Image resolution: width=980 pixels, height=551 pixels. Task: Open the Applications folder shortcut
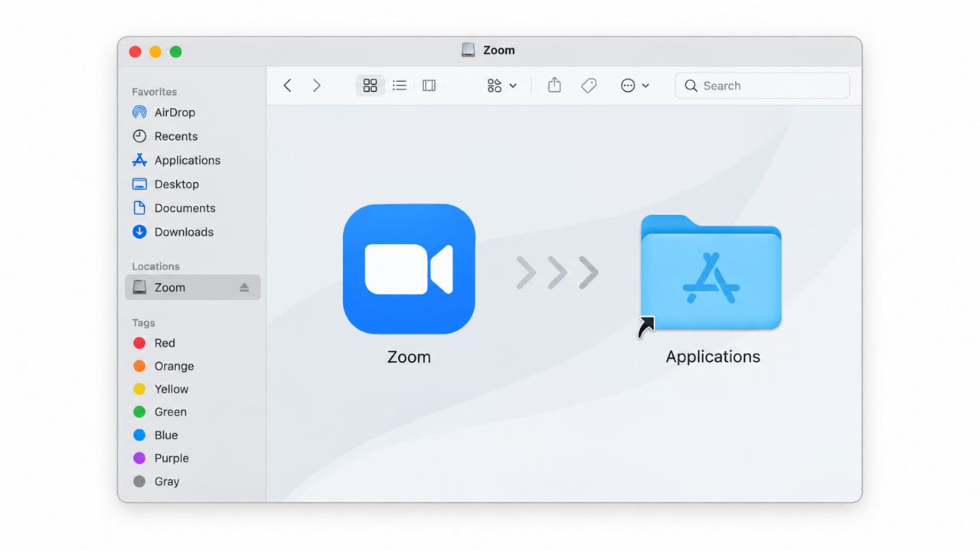[710, 274]
